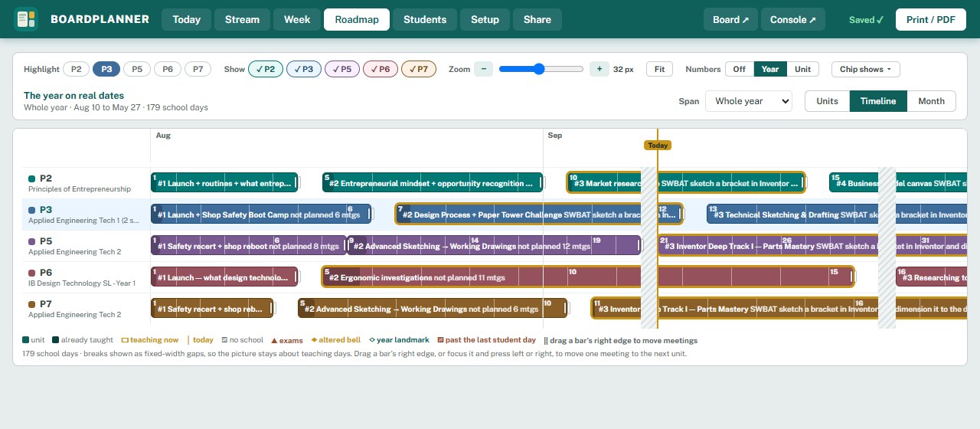Open the Today tab

point(187,19)
